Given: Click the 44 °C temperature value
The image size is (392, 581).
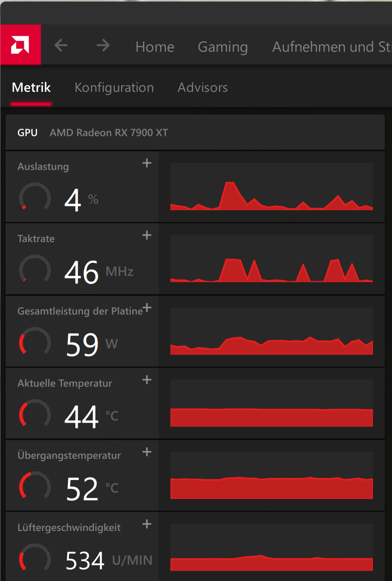Looking at the screenshot, I should 92,417.
